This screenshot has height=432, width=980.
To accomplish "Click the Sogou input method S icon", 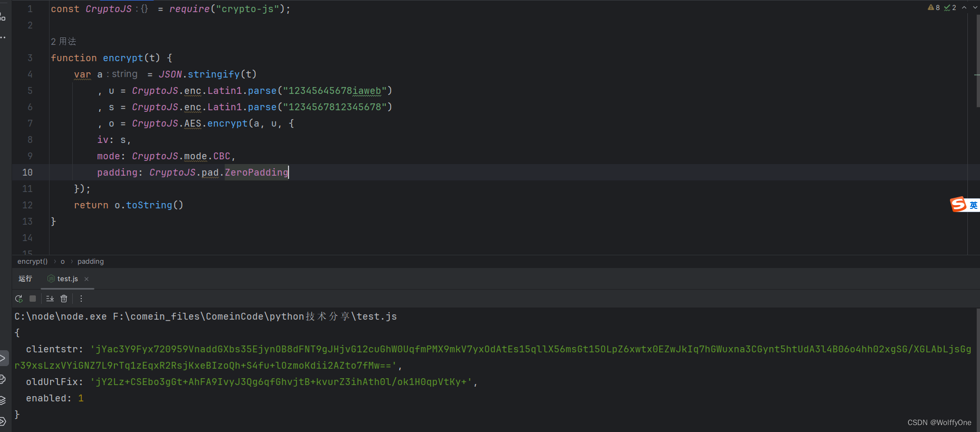I will tap(958, 204).
